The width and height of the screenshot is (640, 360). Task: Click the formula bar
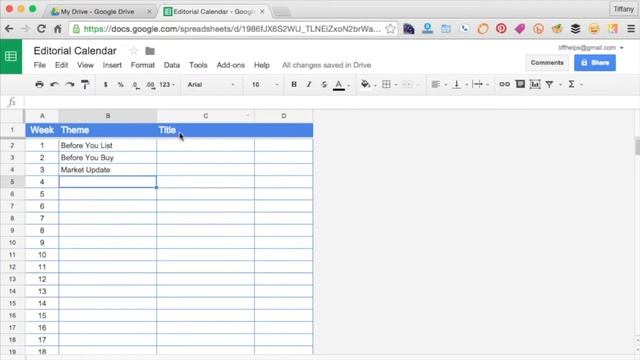pyautogui.click(x=331, y=102)
